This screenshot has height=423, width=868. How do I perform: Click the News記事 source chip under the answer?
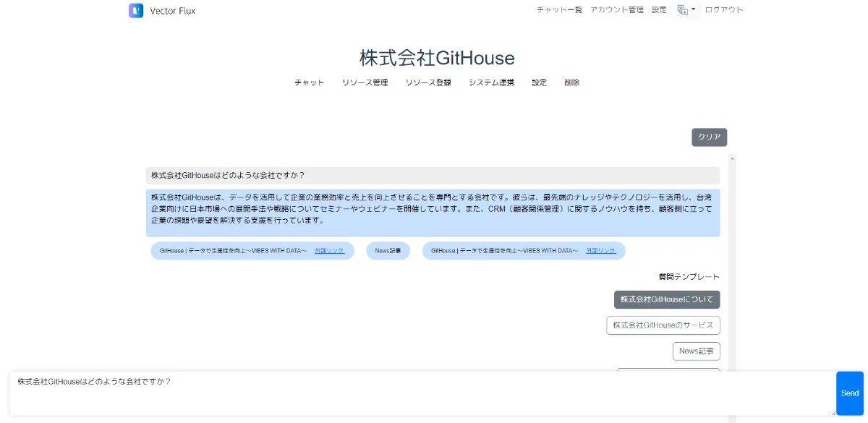[x=388, y=251]
